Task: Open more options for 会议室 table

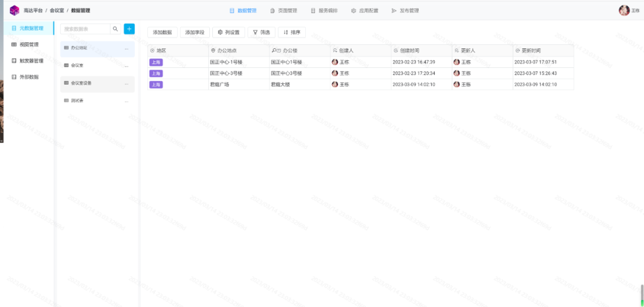Action: click(x=126, y=66)
